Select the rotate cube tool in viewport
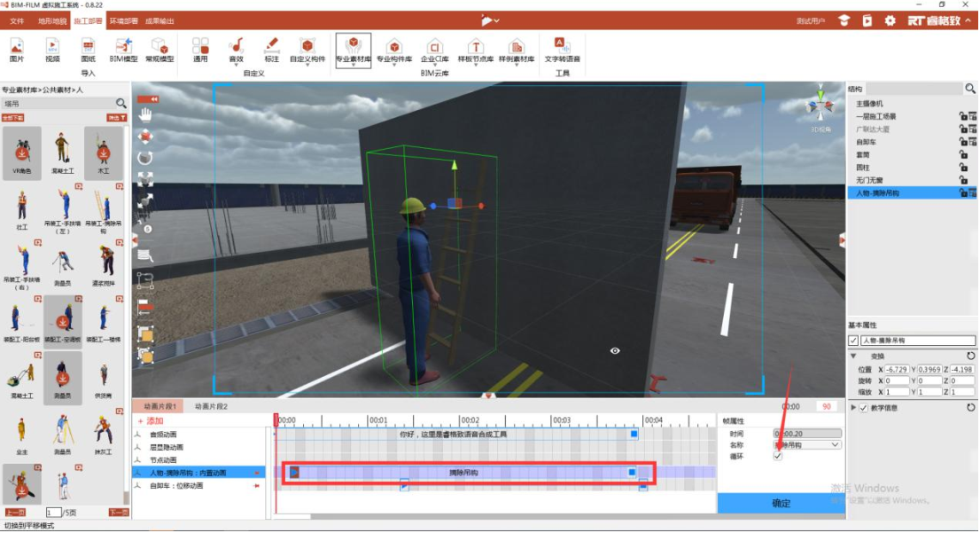Viewport: 980px width, 533px height. click(145, 158)
